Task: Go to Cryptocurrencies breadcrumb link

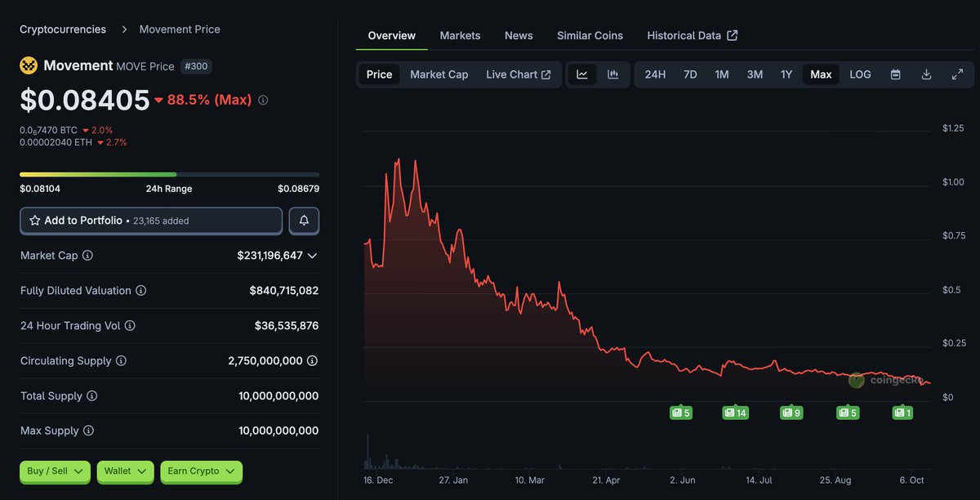Action: click(x=63, y=29)
